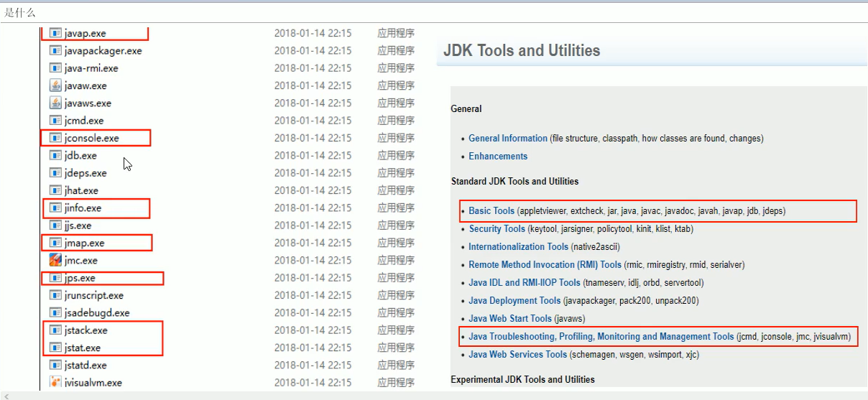Click the jvisualvm.exe icon
868x400 pixels.
55,383
